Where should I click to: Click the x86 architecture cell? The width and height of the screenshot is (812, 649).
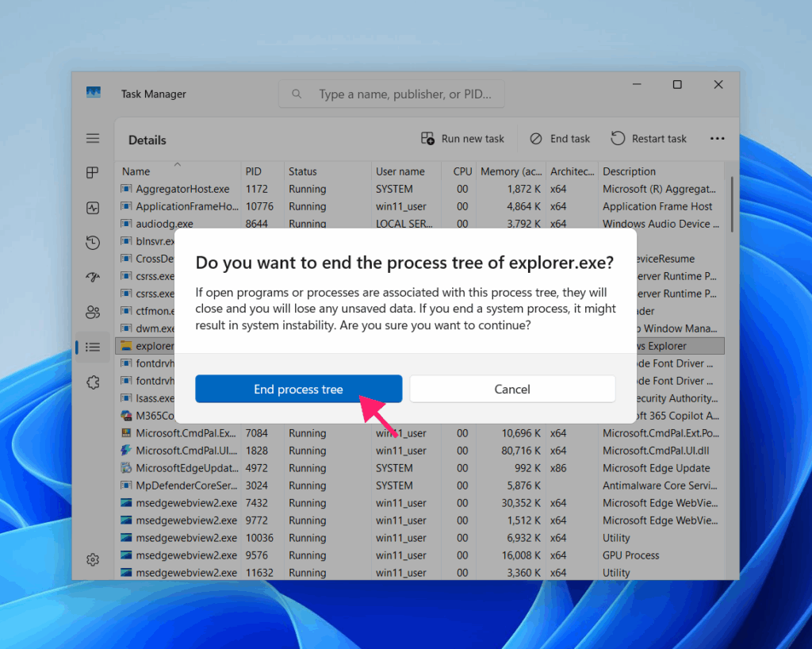point(558,468)
